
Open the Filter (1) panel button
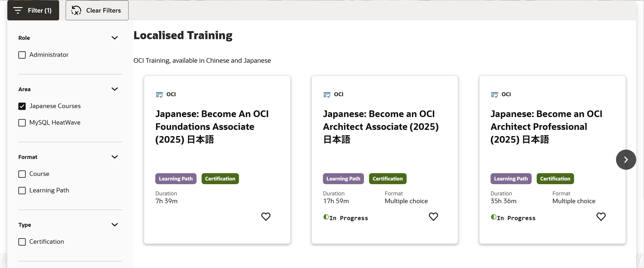coord(33,10)
